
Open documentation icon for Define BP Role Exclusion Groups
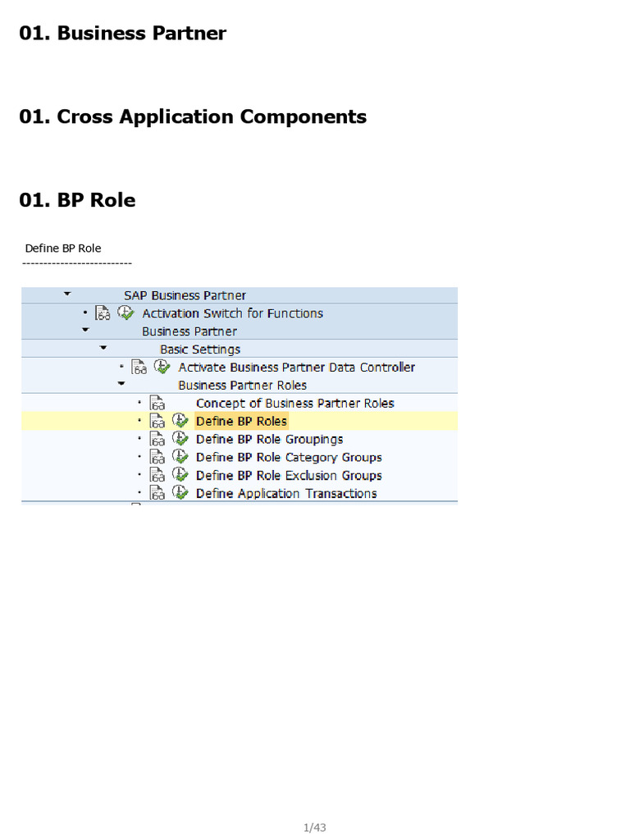tap(157, 475)
